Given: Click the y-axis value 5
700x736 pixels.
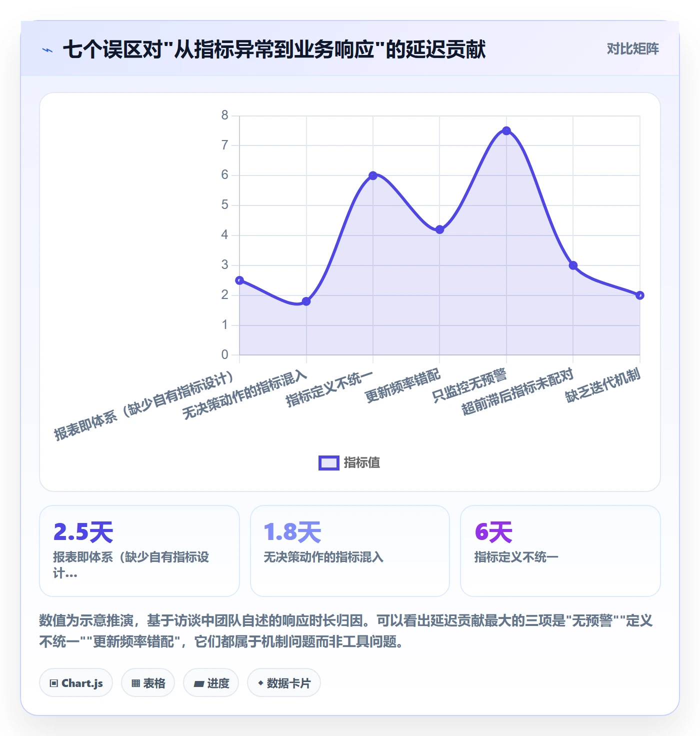Looking at the screenshot, I should pyautogui.click(x=225, y=205).
